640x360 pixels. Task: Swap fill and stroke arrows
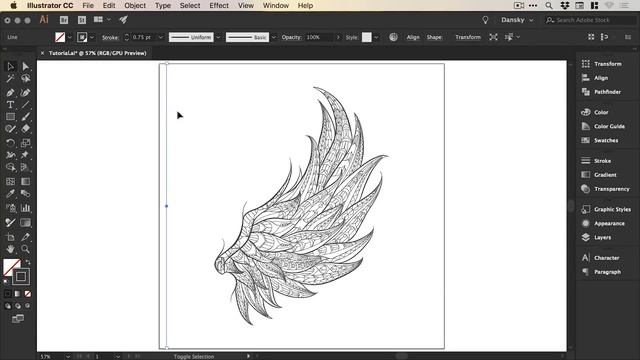point(28,262)
